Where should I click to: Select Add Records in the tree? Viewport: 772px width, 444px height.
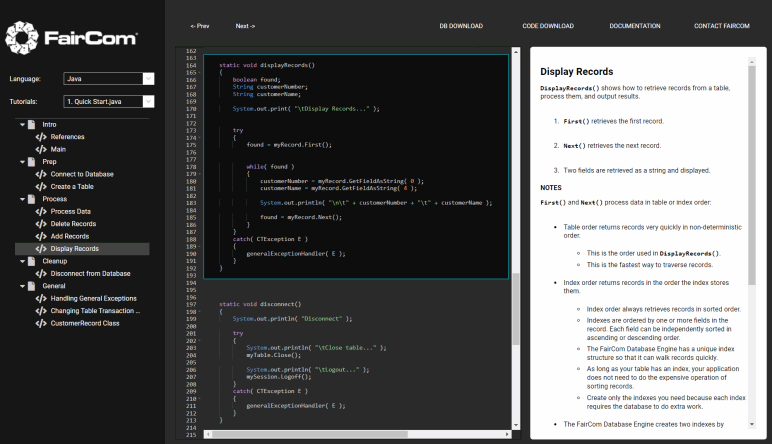(x=70, y=236)
